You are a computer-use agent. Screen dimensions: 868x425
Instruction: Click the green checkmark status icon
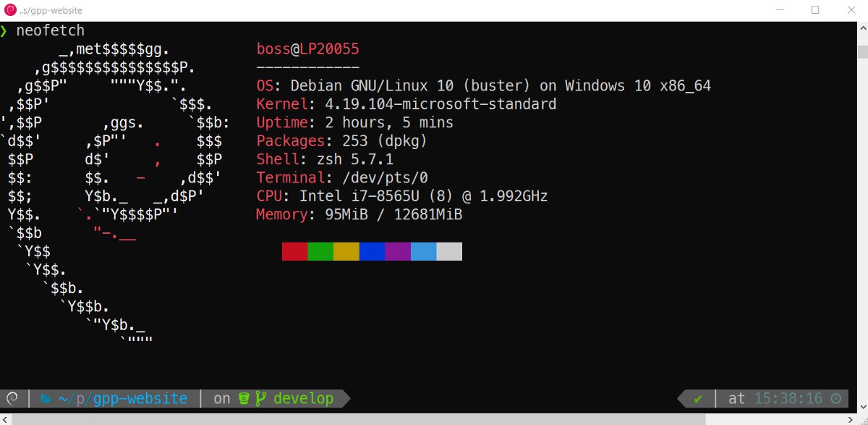pos(698,398)
